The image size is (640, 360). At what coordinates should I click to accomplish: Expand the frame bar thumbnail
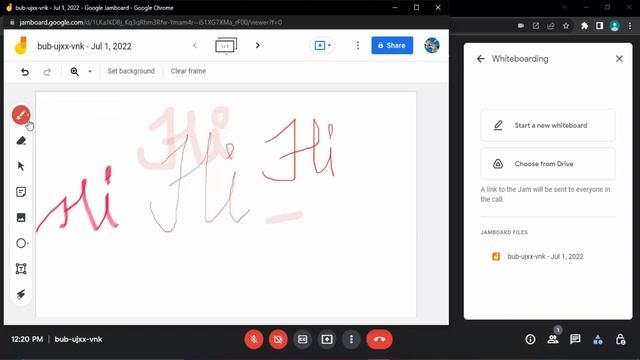[x=226, y=45]
